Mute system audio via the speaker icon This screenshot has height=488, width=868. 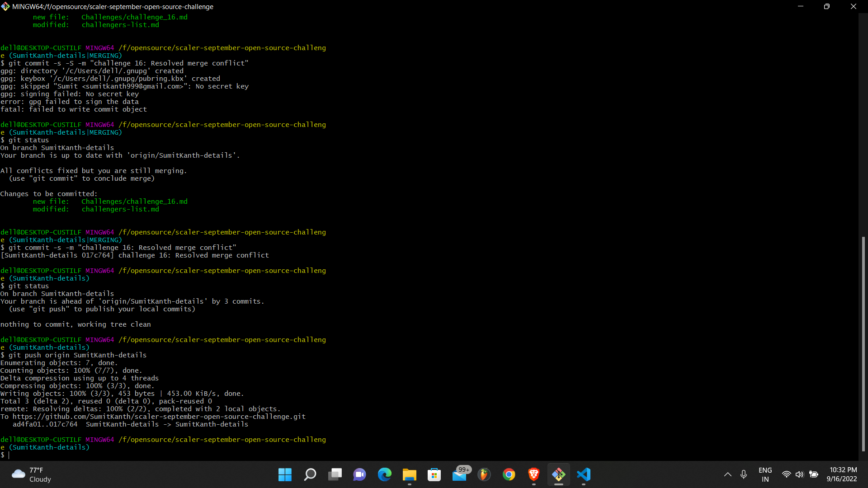799,474
